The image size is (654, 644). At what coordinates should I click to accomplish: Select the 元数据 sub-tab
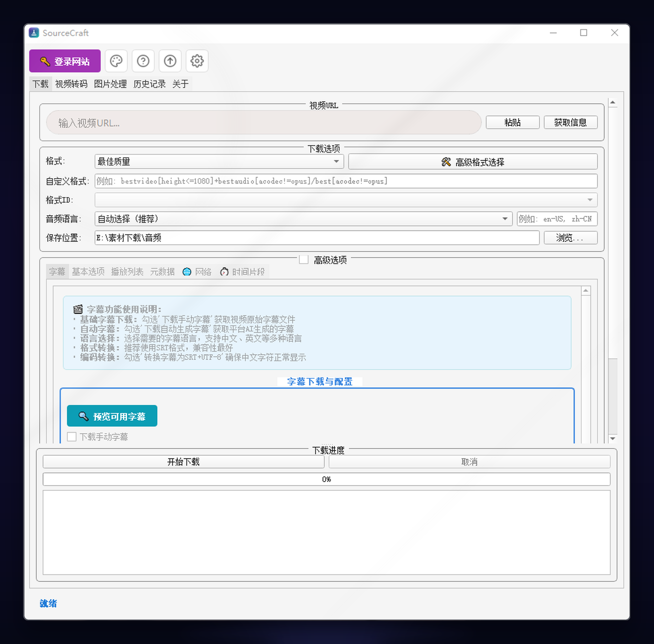(162, 272)
